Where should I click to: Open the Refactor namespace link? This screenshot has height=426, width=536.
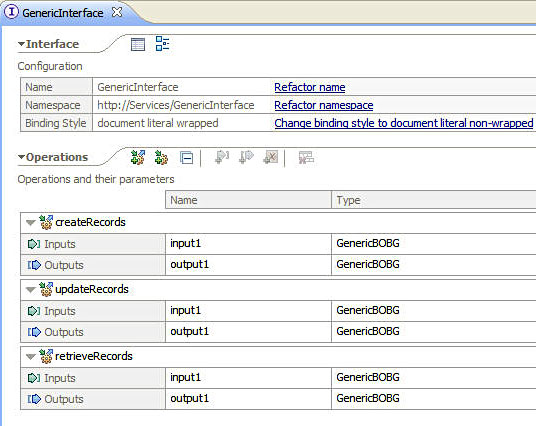[324, 105]
